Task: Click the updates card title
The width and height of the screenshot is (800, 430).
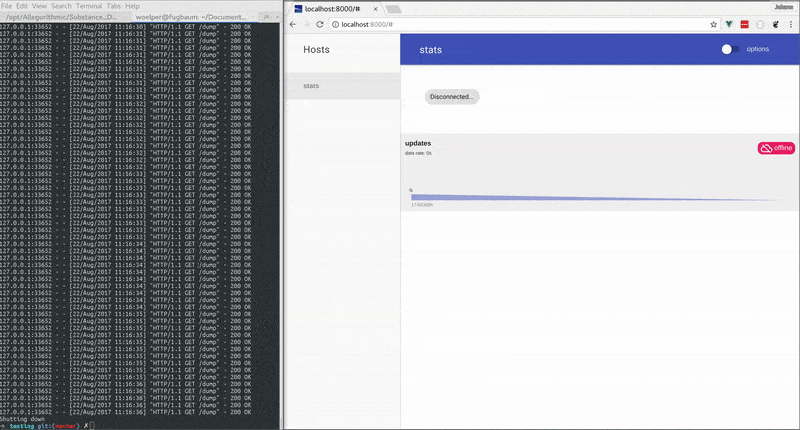Action: coord(418,143)
